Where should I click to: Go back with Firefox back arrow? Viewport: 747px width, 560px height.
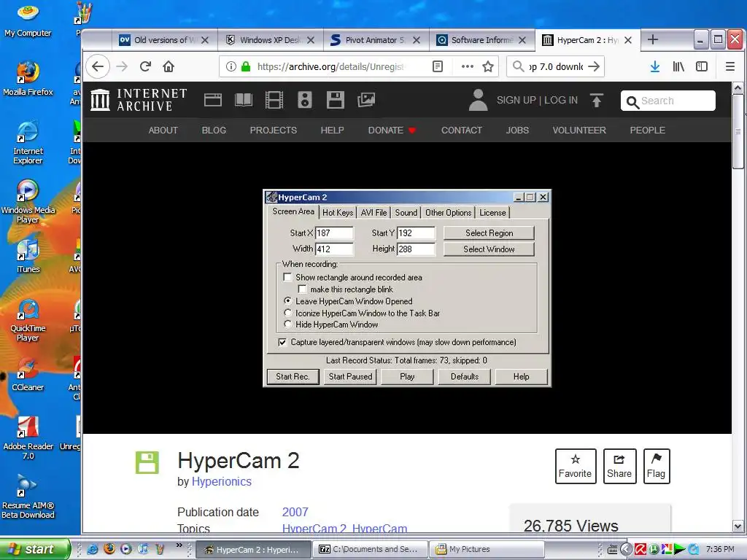click(x=98, y=66)
